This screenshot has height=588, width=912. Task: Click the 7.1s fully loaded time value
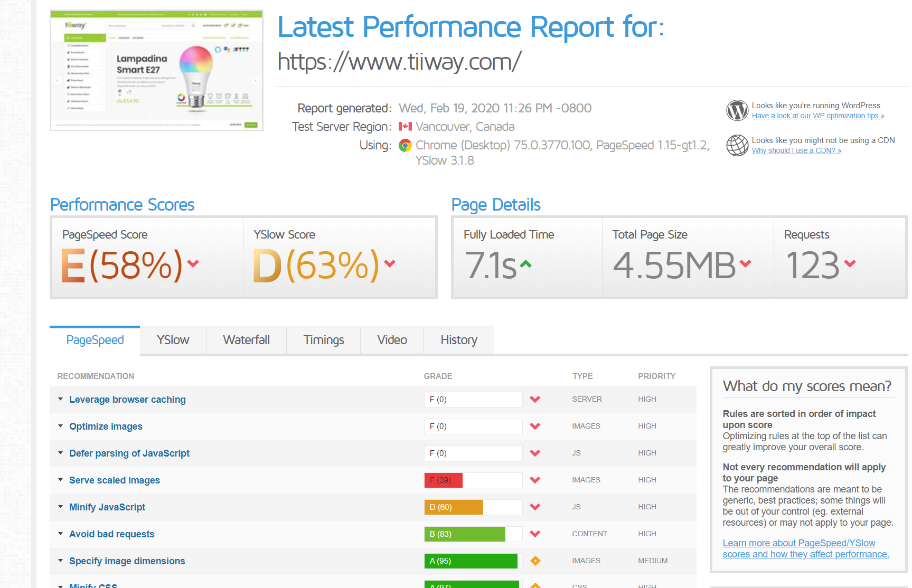(x=491, y=265)
